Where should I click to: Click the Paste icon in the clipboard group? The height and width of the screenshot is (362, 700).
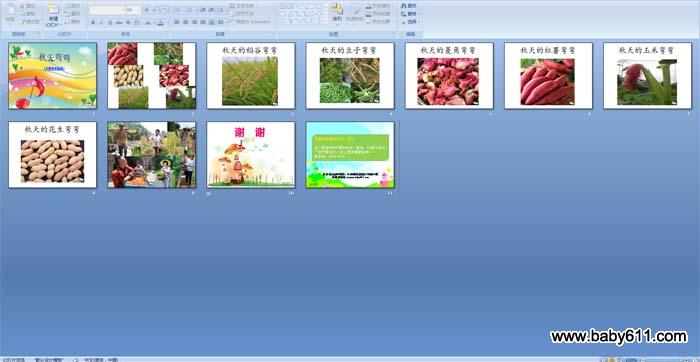(x=11, y=12)
